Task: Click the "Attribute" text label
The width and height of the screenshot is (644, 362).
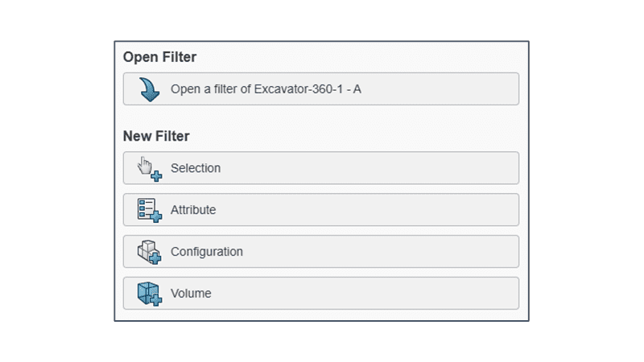Action: [193, 210]
